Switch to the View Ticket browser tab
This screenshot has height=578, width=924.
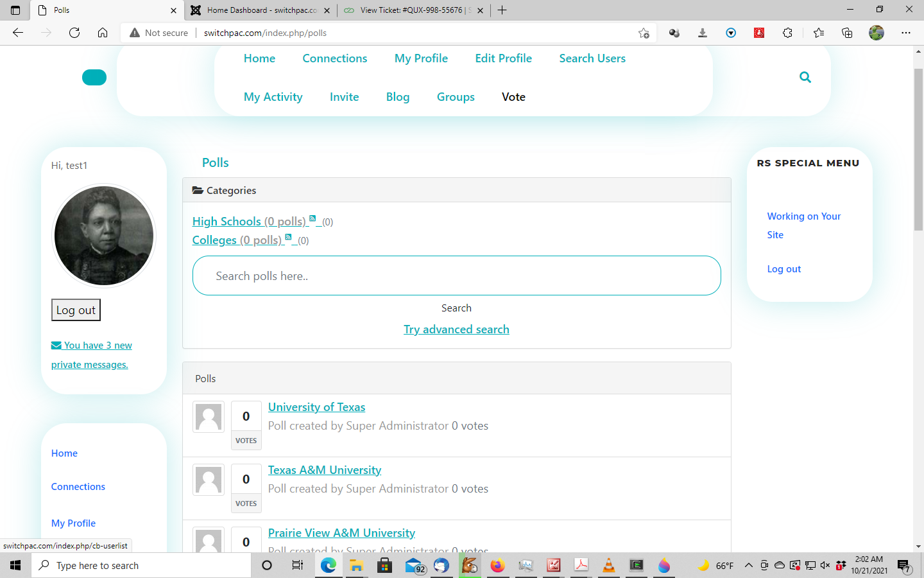click(411, 10)
